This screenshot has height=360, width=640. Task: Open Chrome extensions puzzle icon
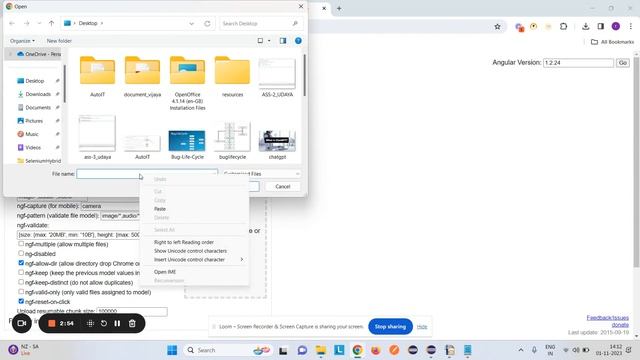point(563,27)
